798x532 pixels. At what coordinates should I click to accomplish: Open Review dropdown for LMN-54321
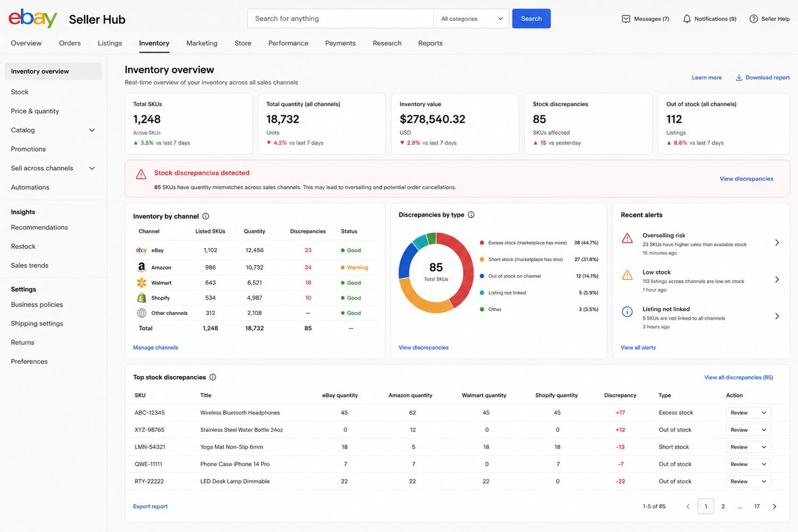748,447
